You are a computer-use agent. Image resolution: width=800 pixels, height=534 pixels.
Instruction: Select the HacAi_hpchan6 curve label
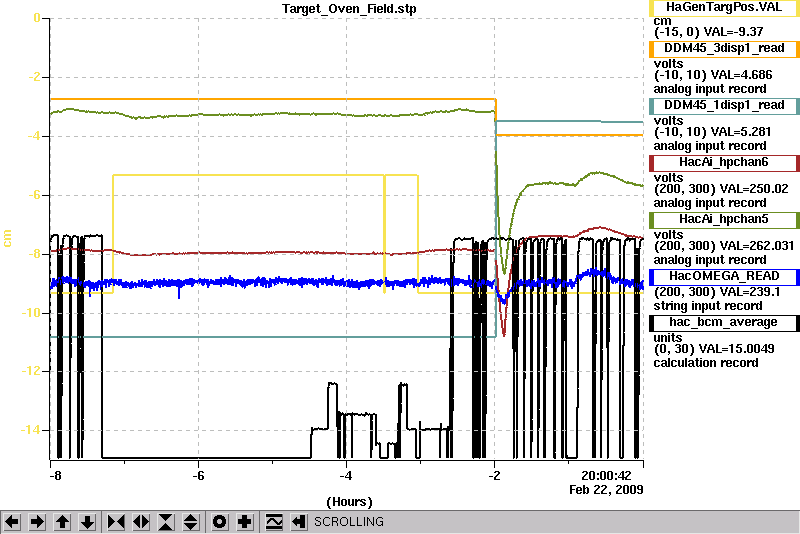click(x=724, y=163)
